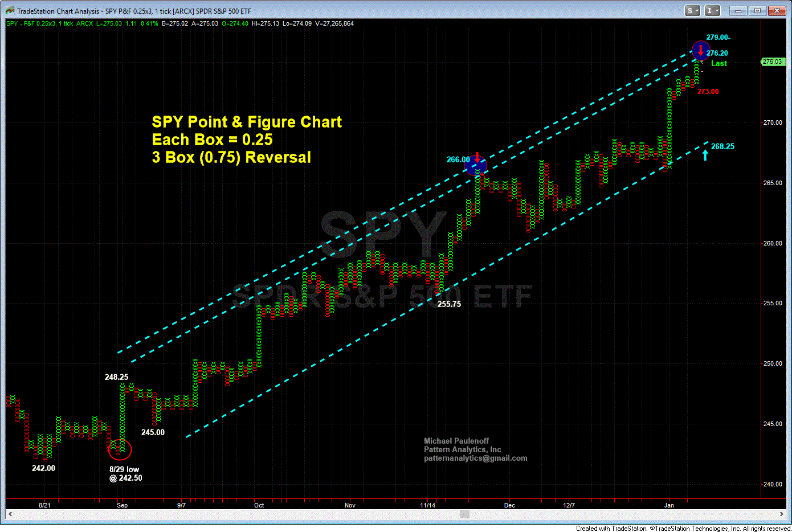Click the cyan 266.00 annotation label
Screen dimensions: 792x532
(458, 159)
